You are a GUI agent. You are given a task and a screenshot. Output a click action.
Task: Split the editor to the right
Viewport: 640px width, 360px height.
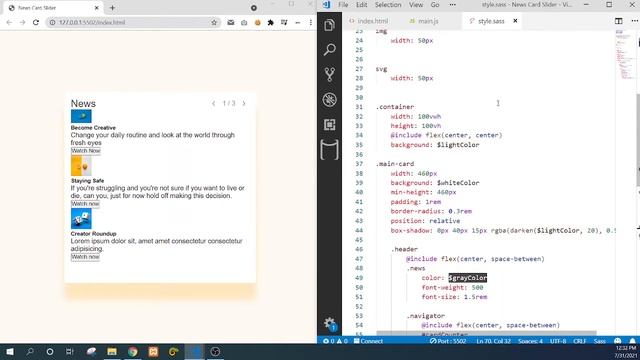pos(618,21)
